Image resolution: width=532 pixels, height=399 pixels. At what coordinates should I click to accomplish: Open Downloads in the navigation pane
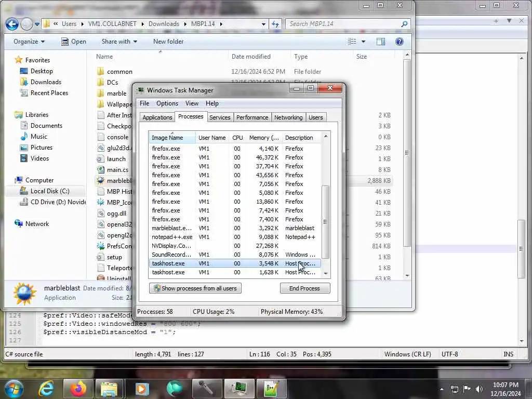coord(46,82)
